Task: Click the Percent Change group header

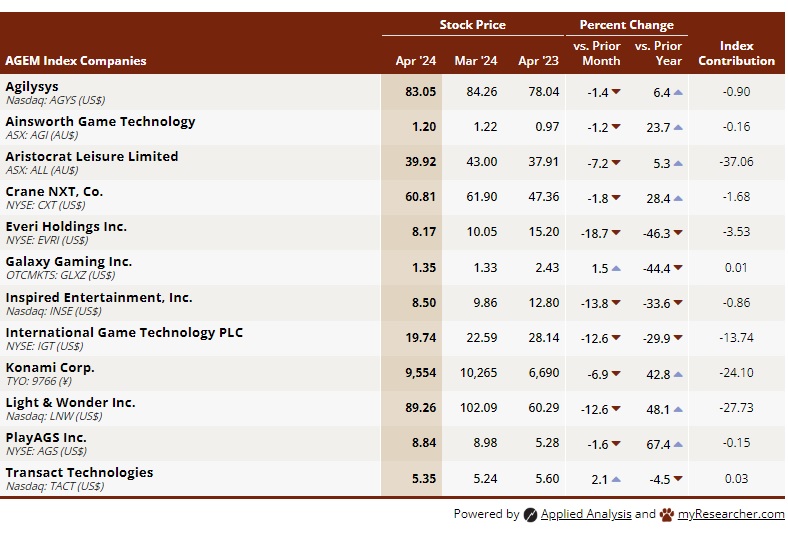Action: click(x=626, y=25)
